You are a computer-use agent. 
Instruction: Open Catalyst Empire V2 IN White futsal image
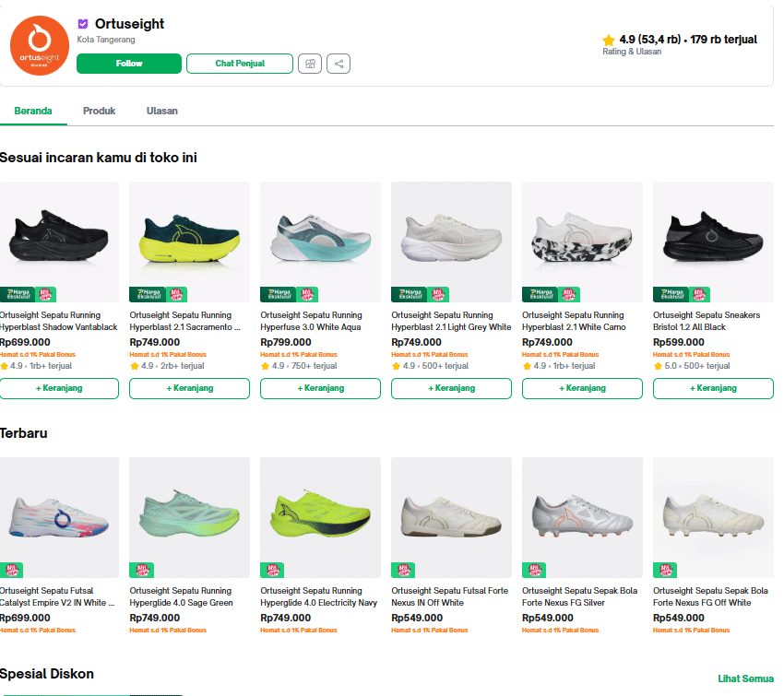point(59,518)
